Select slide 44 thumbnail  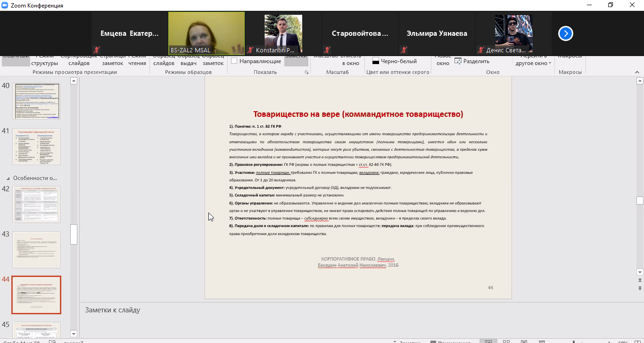click(x=36, y=295)
